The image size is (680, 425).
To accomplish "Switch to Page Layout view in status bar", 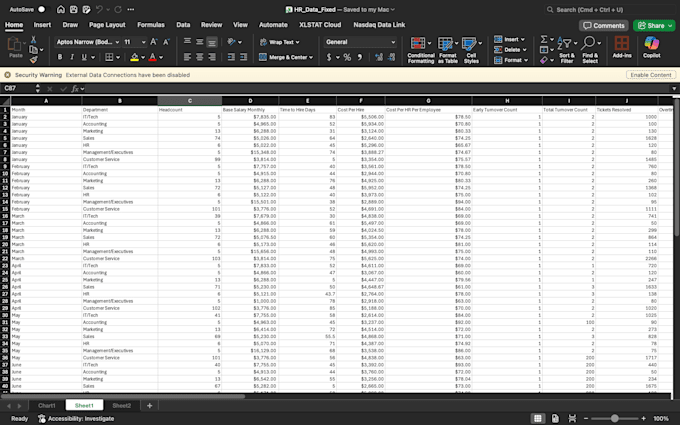I will pos(555,418).
